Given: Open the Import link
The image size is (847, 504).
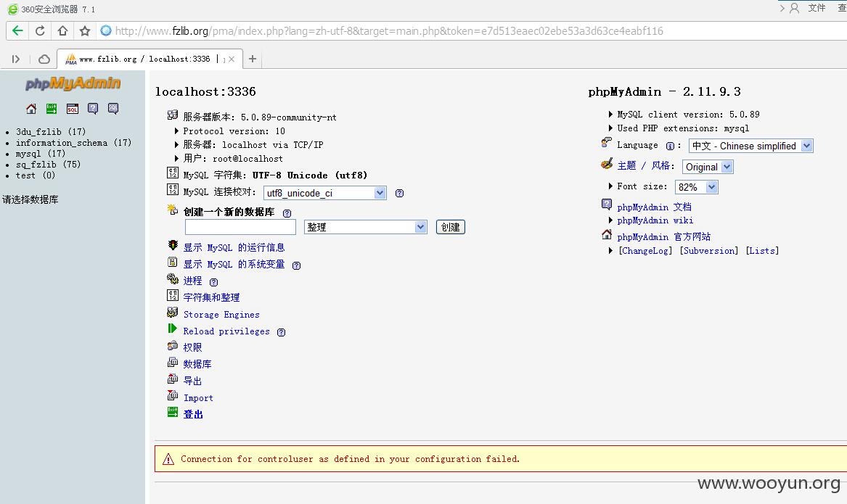Looking at the screenshot, I should 198,398.
